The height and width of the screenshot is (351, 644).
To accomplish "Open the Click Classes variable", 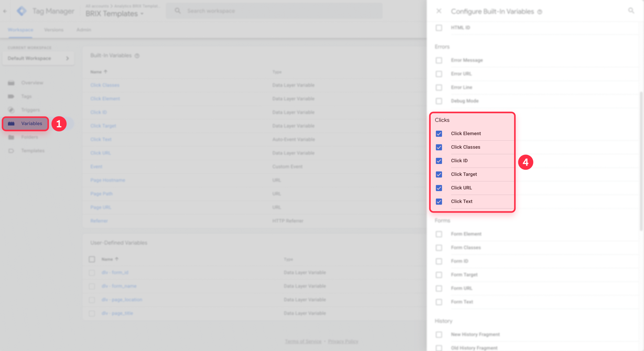I will (105, 85).
